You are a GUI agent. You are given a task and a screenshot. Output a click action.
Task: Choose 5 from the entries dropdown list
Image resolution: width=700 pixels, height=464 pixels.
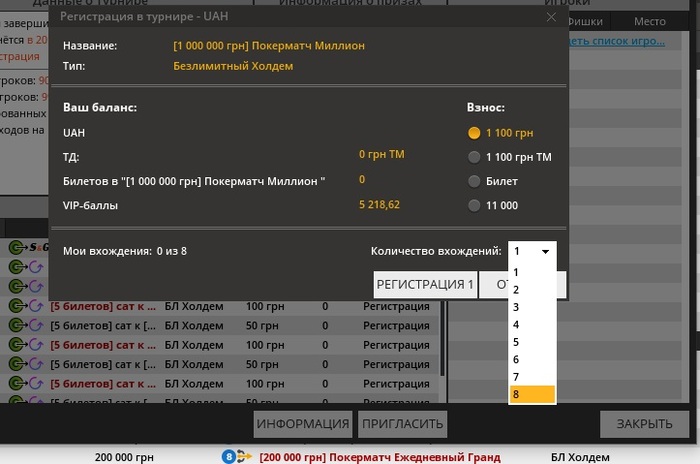coord(532,342)
